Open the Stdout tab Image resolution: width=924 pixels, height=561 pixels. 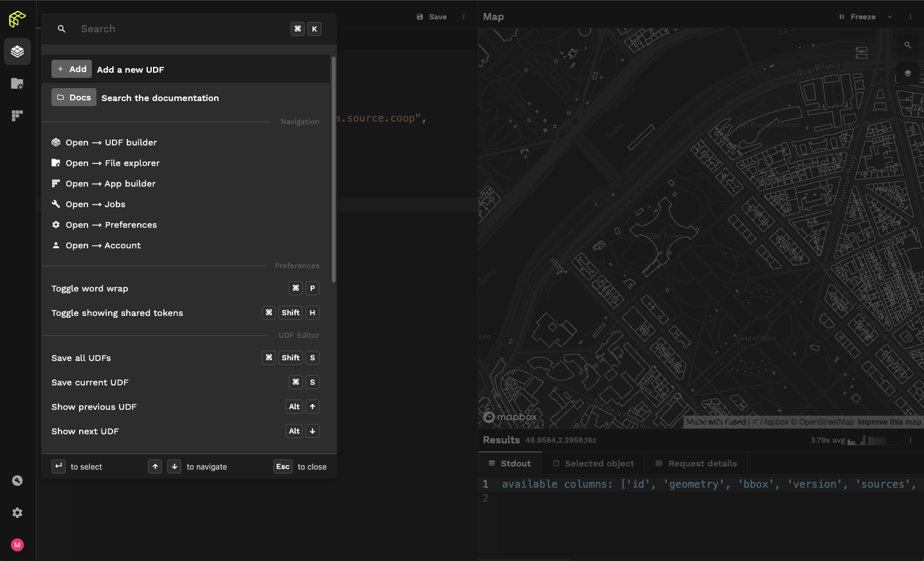pyautogui.click(x=510, y=463)
